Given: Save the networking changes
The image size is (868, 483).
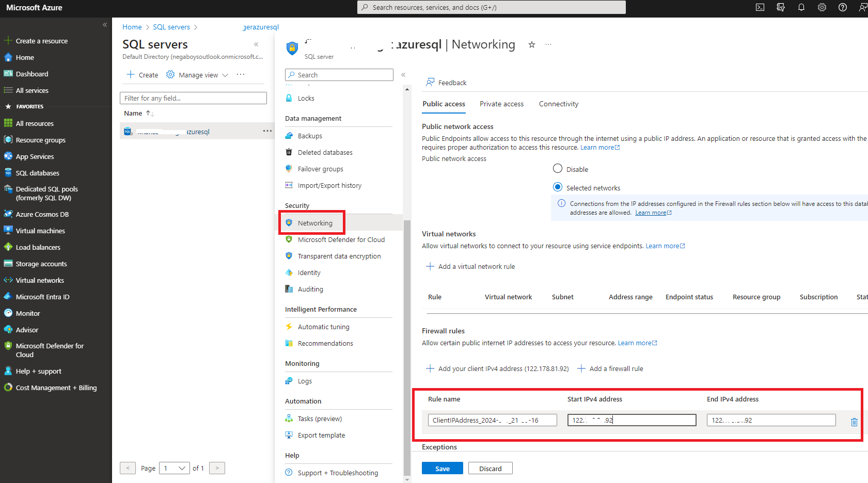Looking at the screenshot, I should (x=443, y=468).
